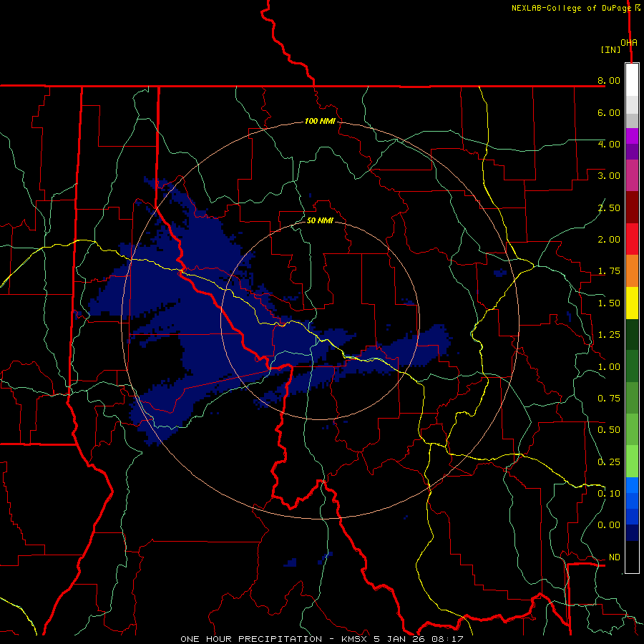This screenshot has width=644, height=644.
Task: Click the 1.25 legend value
Action: pyautogui.click(x=609, y=335)
